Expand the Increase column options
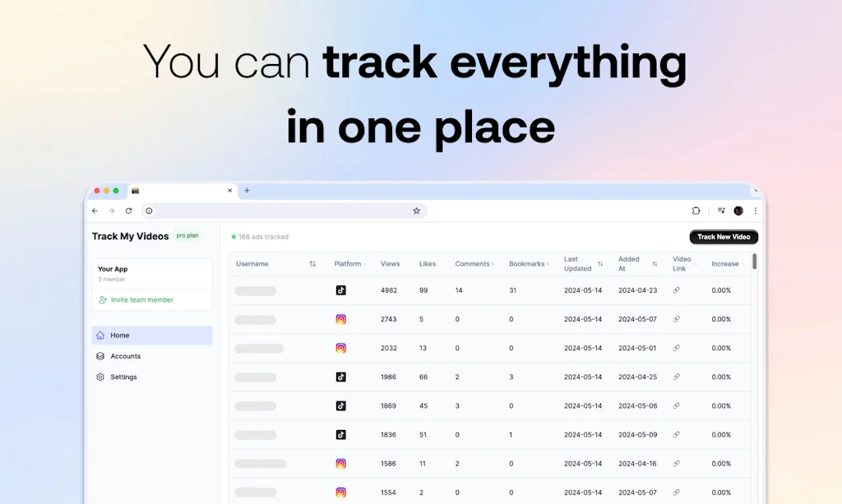842x504 pixels. (x=743, y=264)
